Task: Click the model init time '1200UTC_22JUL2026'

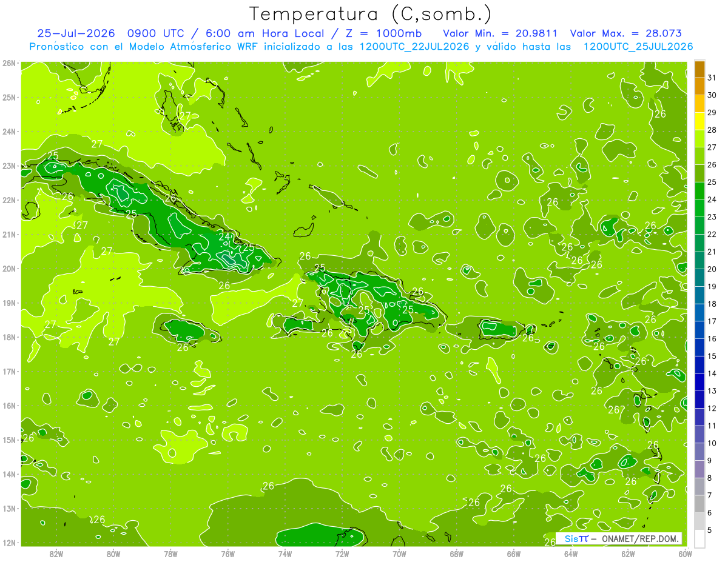Action: (x=414, y=47)
